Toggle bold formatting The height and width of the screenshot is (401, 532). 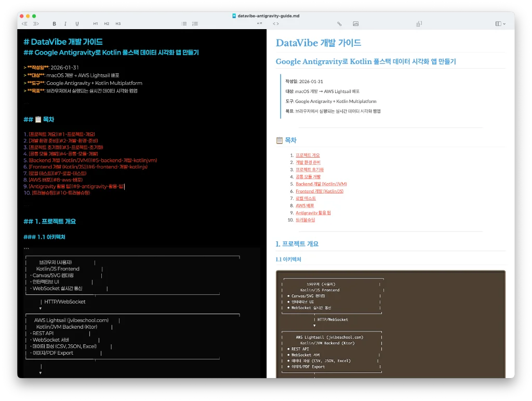pyautogui.click(x=54, y=24)
